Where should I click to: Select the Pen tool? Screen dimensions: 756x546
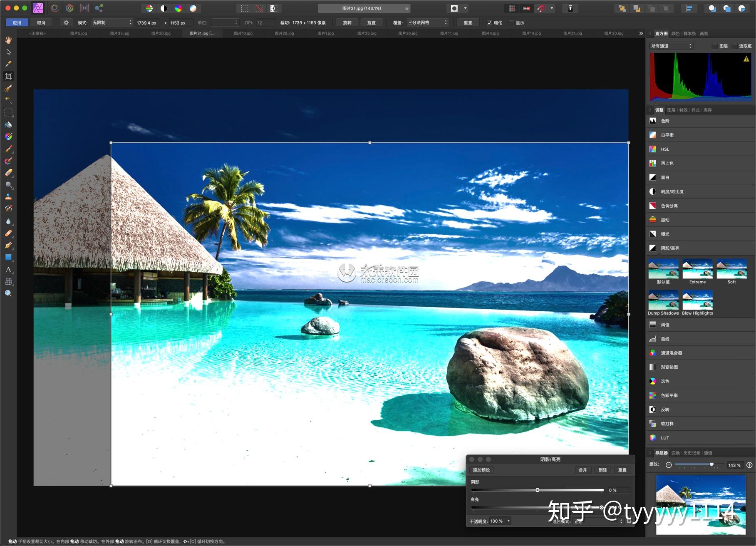[x=8, y=245]
